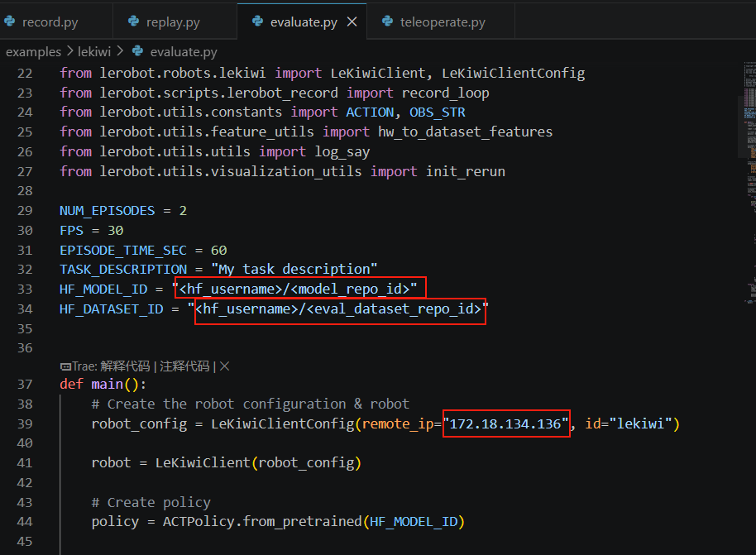Click the HF_DATASET_ID variable name
Screen dimensions: 756x555
[x=112, y=309]
